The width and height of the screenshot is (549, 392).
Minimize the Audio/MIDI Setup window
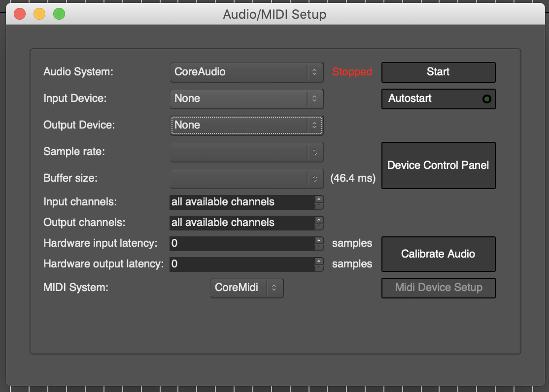[x=39, y=14]
